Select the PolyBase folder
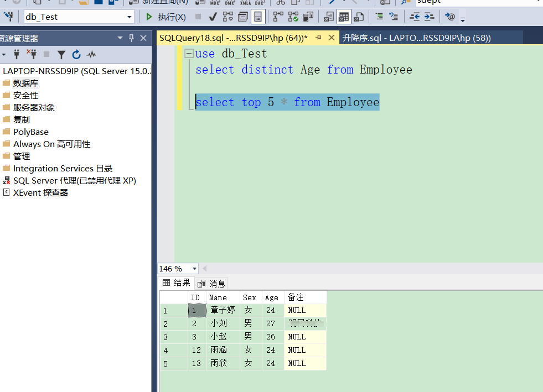The height and width of the screenshot is (392, 543). (31, 132)
